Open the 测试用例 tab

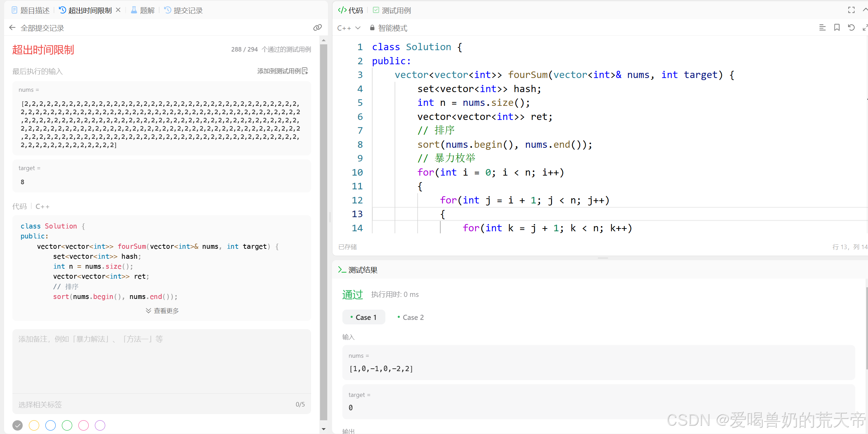392,10
